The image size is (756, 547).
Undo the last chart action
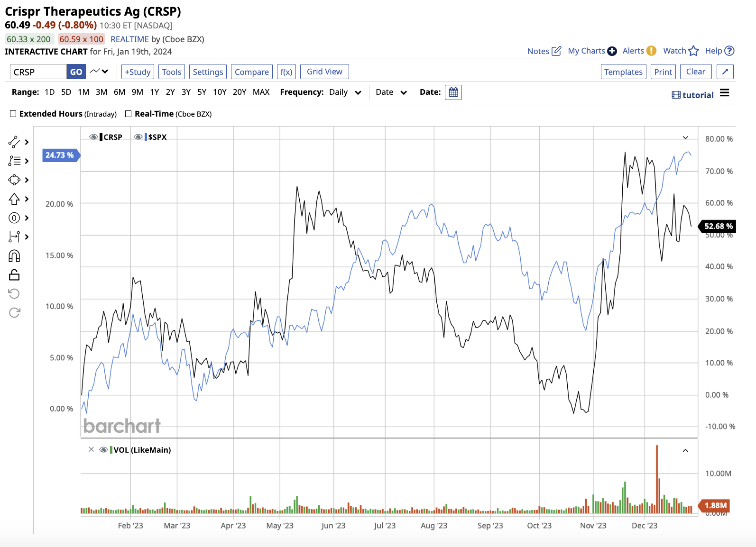click(14, 294)
